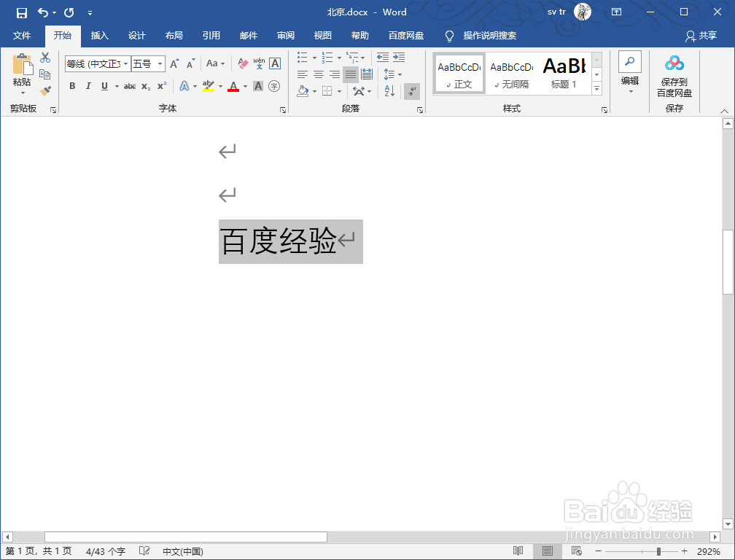Sort the selected text A to Z

point(389,91)
